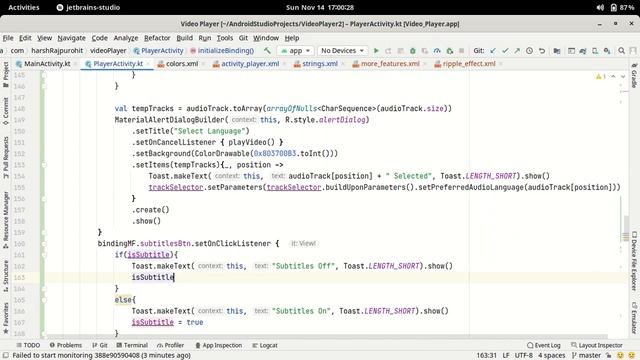
Task: Click Activities in the top bar
Action: coord(24,7)
